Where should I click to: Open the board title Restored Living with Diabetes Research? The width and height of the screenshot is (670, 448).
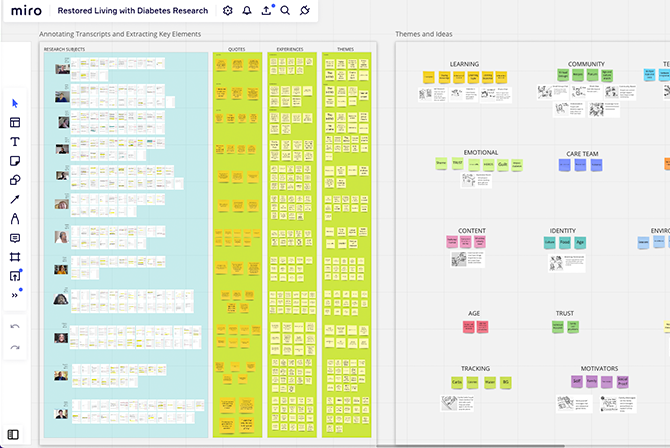[132, 11]
